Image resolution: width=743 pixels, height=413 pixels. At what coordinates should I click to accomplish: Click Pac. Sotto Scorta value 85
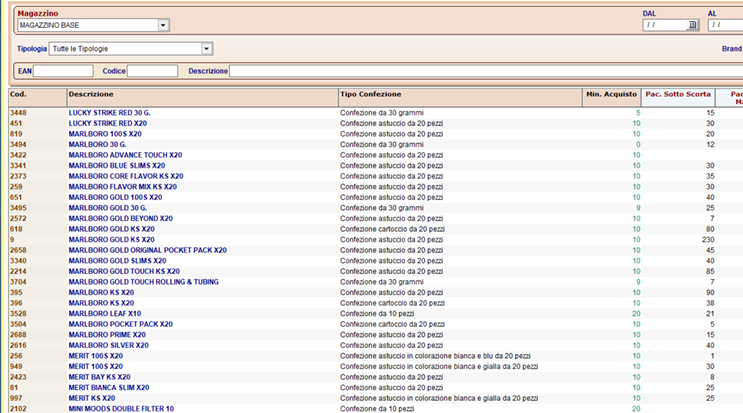click(x=710, y=271)
